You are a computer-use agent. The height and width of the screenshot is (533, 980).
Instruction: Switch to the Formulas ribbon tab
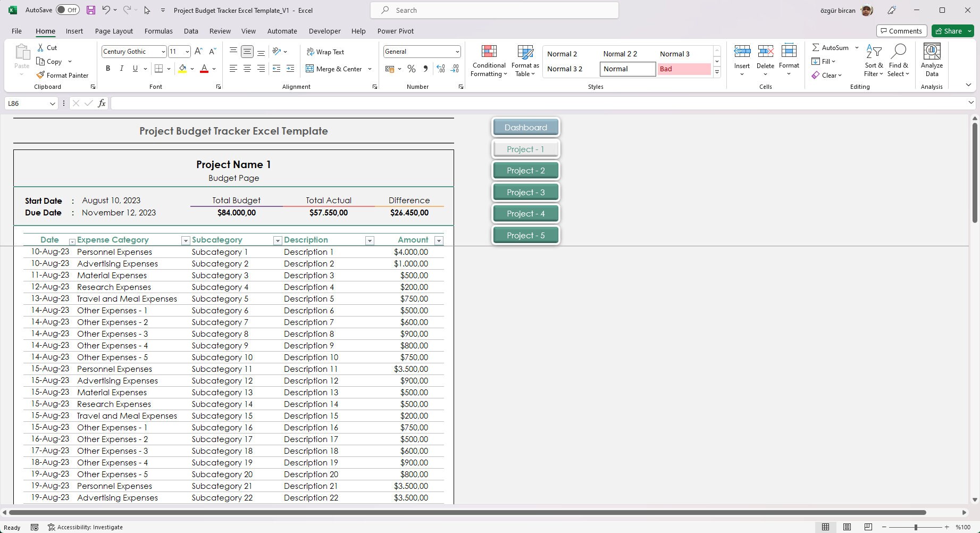click(x=158, y=31)
